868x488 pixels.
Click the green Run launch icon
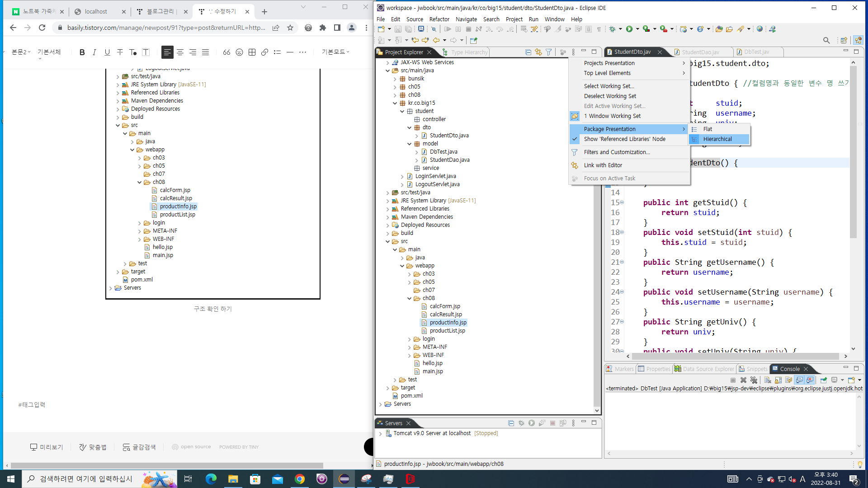click(629, 29)
